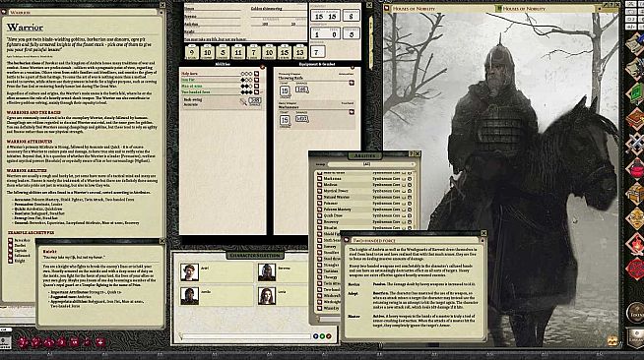Toggle third rank diamond for Man-at-arms
644x360 pixels.
point(250,87)
